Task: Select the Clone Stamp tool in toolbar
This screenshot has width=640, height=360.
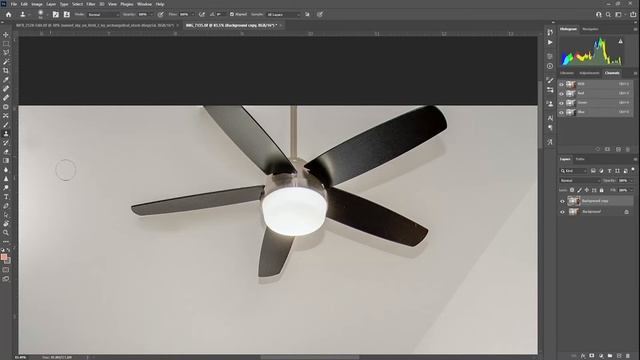Action: (6, 133)
